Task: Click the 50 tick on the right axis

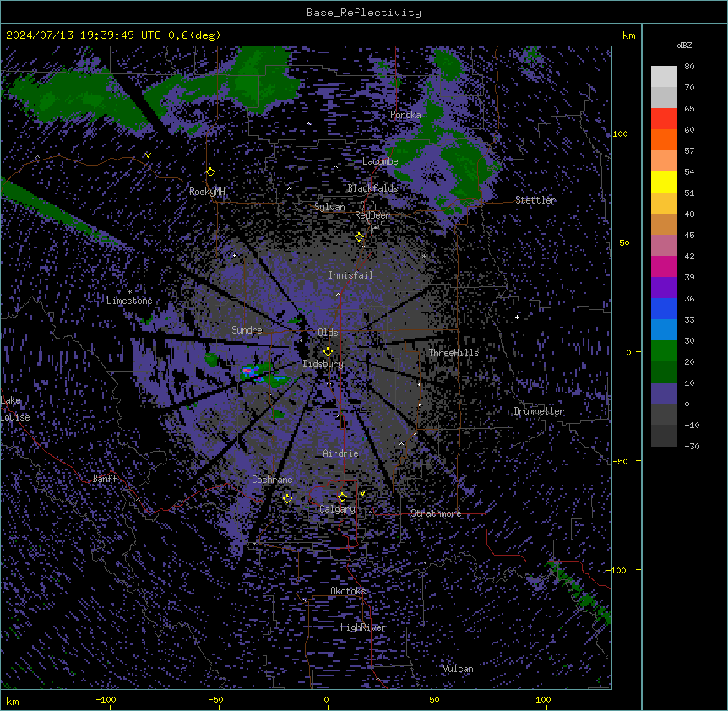Action: (624, 242)
